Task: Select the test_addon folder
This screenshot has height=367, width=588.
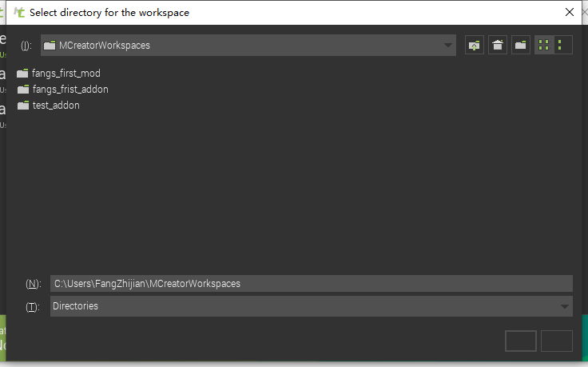Action: pyautogui.click(x=49, y=106)
